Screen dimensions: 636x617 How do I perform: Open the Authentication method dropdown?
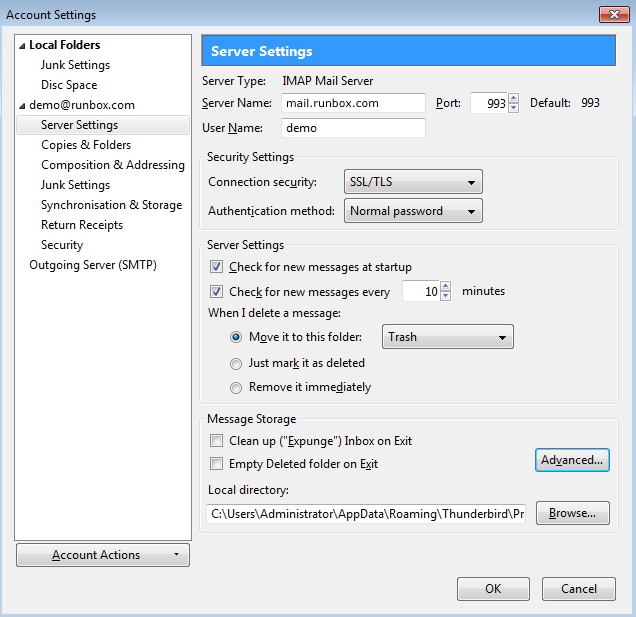pyautogui.click(x=414, y=211)
